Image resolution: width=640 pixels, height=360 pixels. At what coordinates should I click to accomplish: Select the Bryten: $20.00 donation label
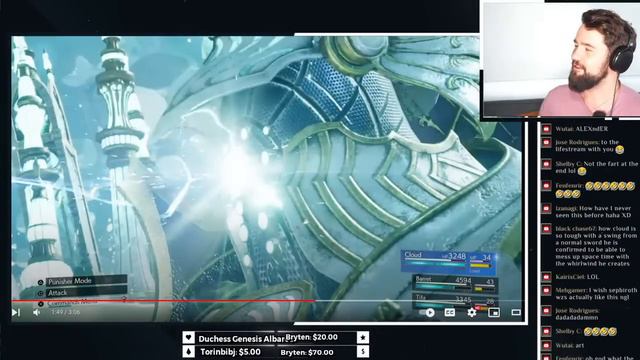click(311, 337)
